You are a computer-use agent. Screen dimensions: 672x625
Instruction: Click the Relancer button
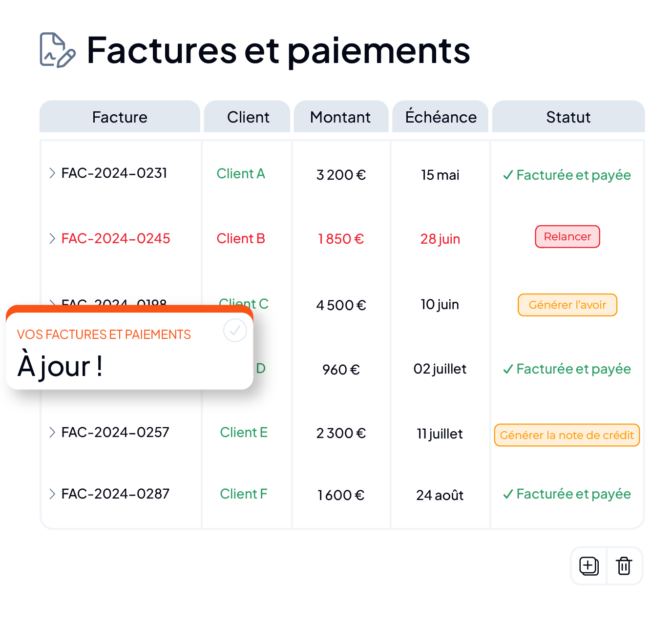click(x=567, y=236)
